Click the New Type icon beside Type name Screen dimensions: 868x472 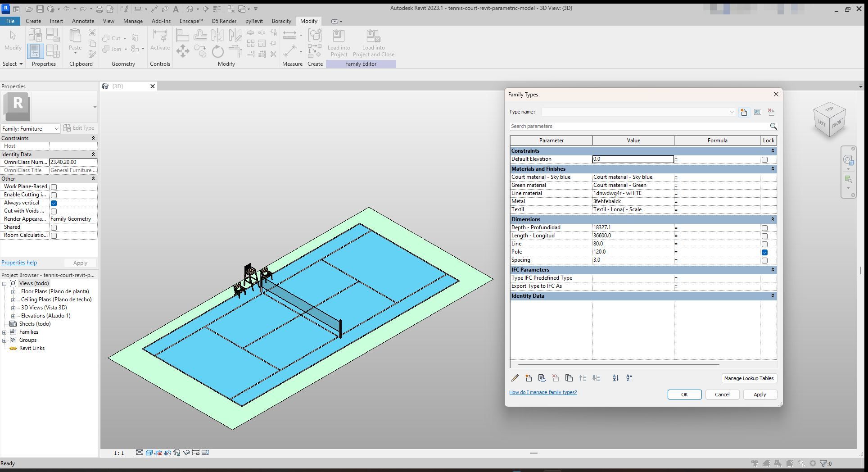pos(744,112)
